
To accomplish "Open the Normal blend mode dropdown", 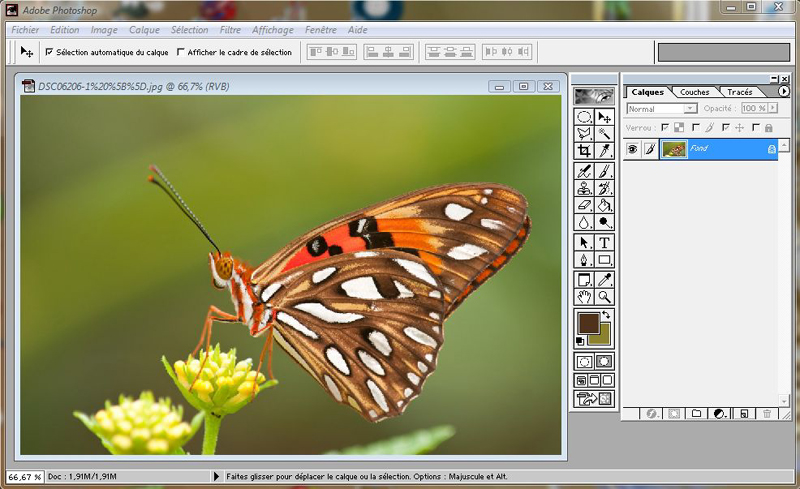I will point(662,109).
